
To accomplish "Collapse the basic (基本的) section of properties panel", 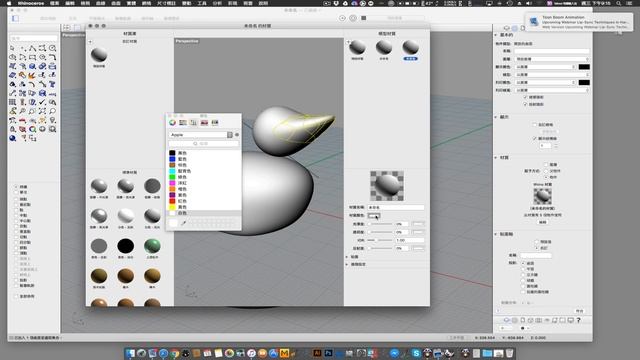I will click(496, 35).
